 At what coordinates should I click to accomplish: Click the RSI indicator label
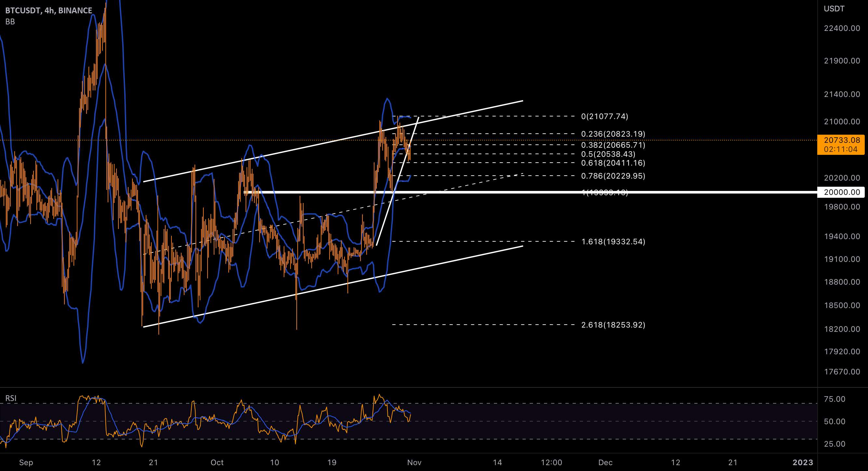point(11,398)
